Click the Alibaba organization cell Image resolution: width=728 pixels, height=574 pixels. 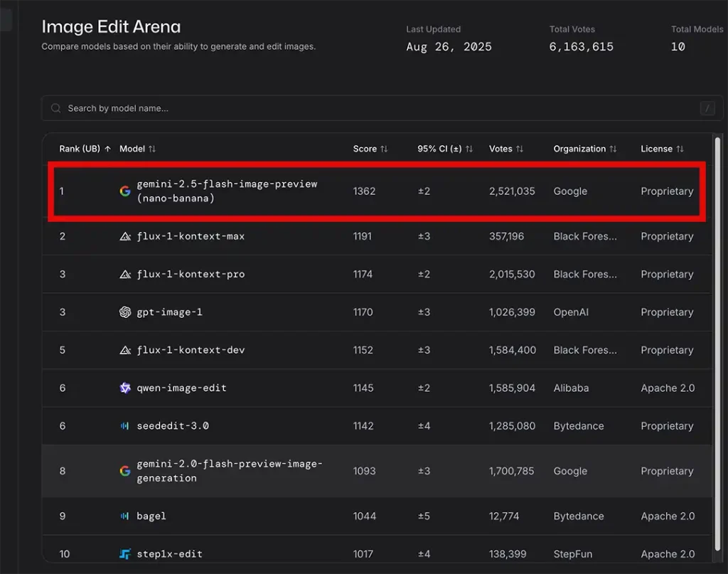point(571,388)
